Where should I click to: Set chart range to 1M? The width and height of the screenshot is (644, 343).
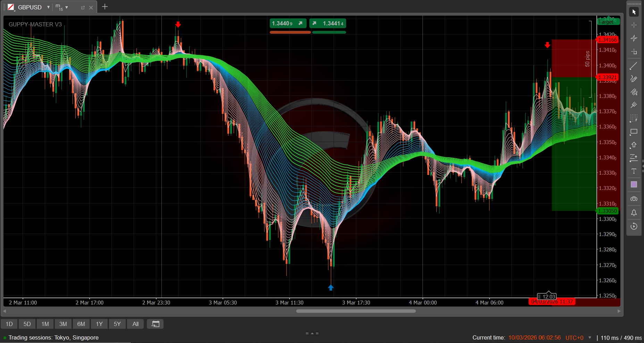point(45,324)
